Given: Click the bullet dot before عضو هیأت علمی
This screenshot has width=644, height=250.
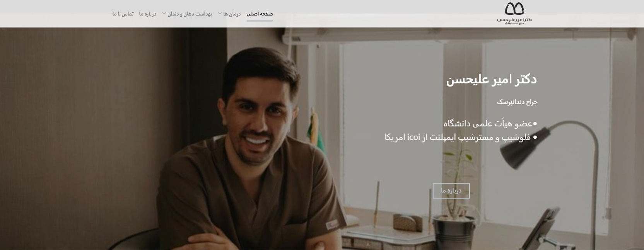Looking at the screenshot, I should pyautogui.click(x=535, y=124).
